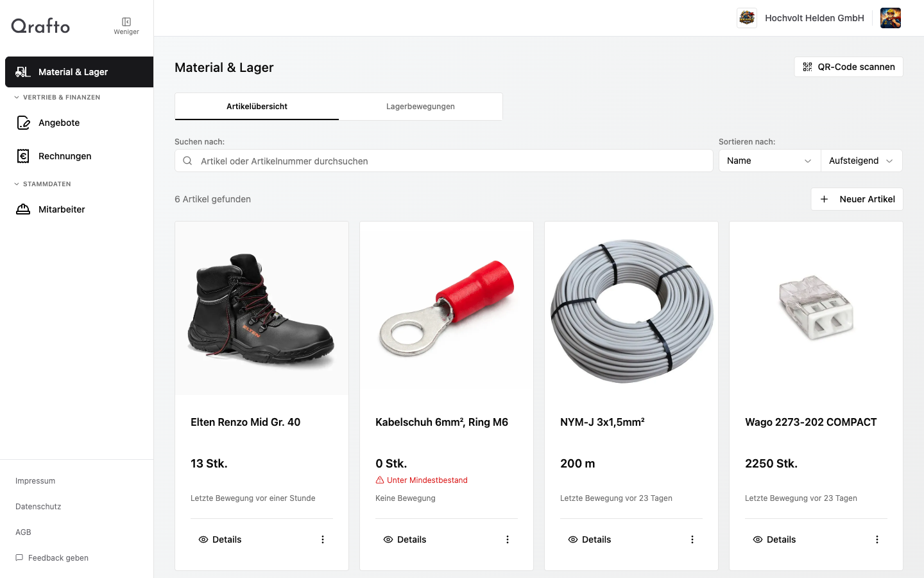Open the user profile avatar
This screenshot has width=924, height=578.
click(x=890, y=18)
